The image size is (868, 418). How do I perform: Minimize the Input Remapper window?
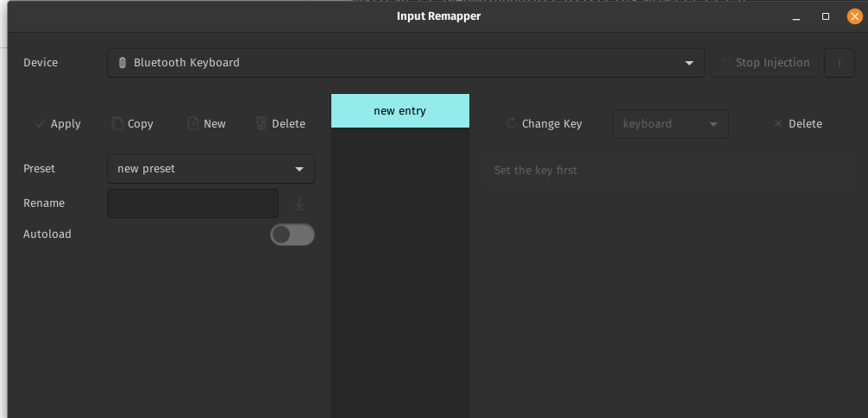pyautogui.click(x=796, y=16)
